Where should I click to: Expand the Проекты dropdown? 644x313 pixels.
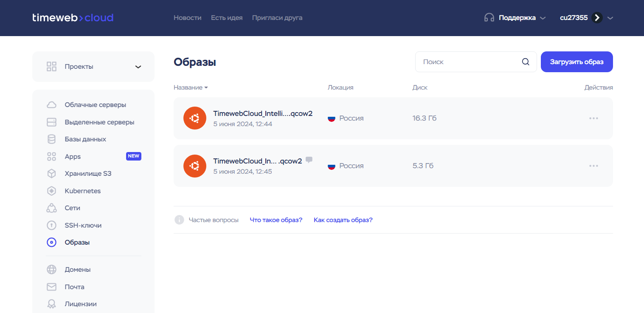click(x=138, y=67)
